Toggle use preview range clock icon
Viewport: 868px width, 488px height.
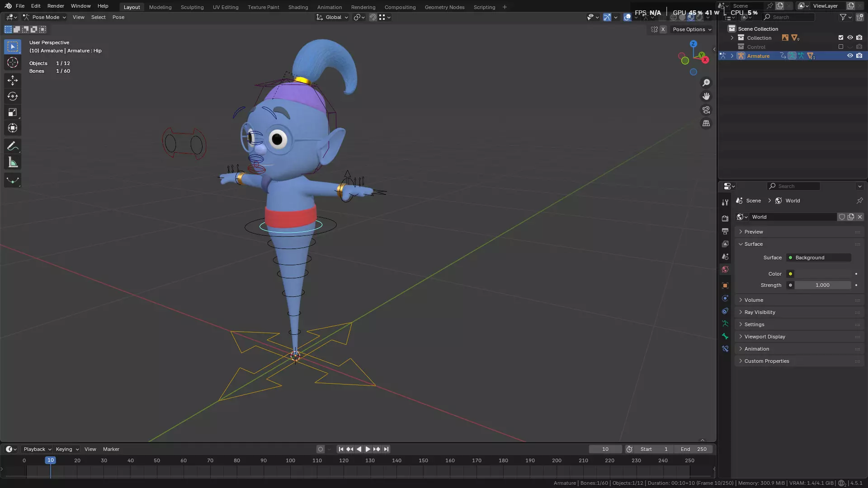tap(629, 449)
